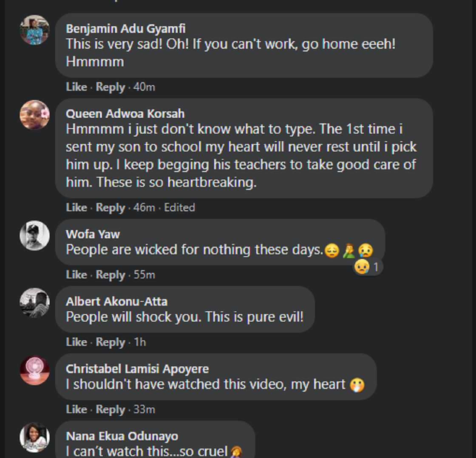Open Christabel Lamisi Apoyere's avatar
This screenshot has width=476, height=458.
[x=34, y=370]
